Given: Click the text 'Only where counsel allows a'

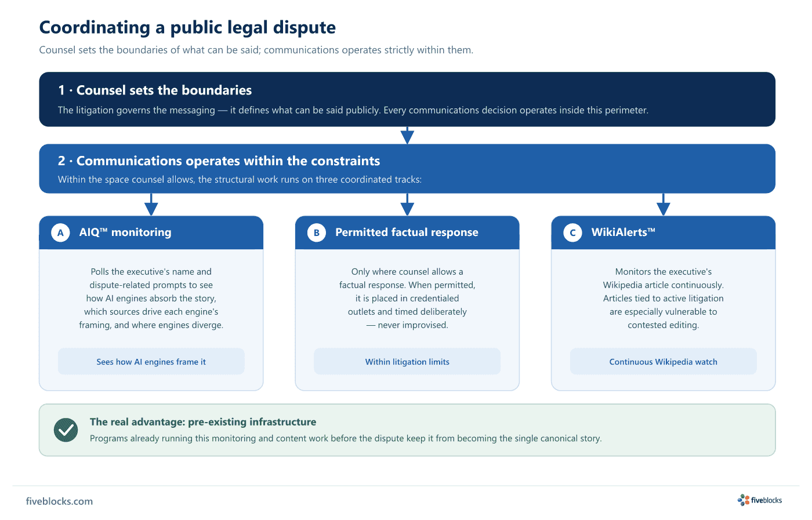Looking at the screenshot, I should click(x=407, y=272).
